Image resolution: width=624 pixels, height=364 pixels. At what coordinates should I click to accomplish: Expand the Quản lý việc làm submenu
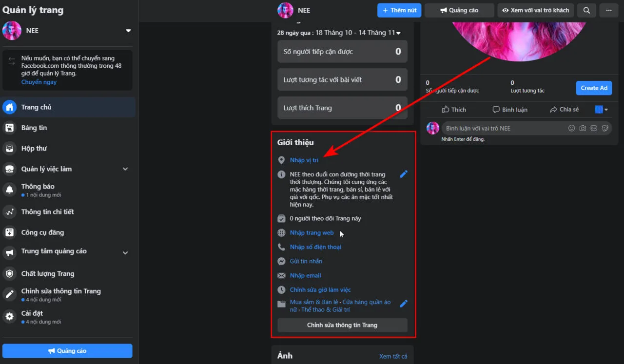click(125, 169)
